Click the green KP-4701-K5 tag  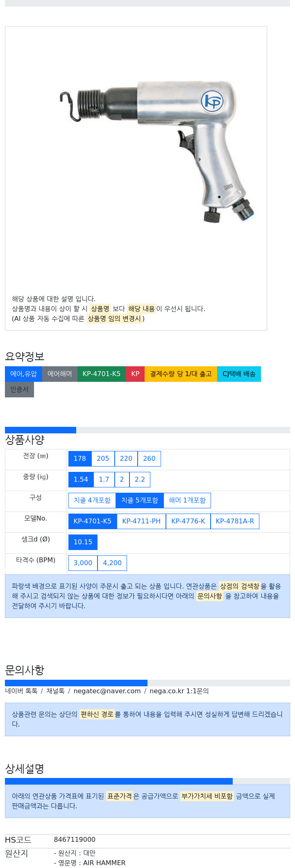pos(102,374)
